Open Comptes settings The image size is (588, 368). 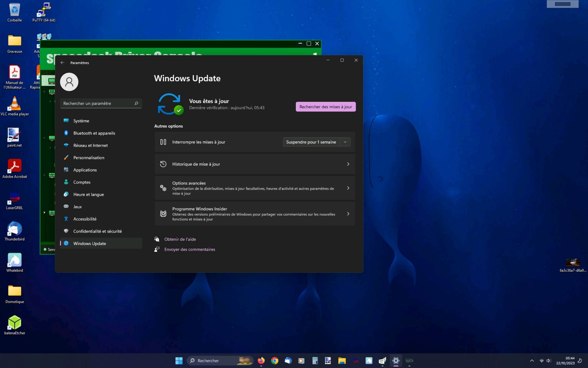click(101, 182)
